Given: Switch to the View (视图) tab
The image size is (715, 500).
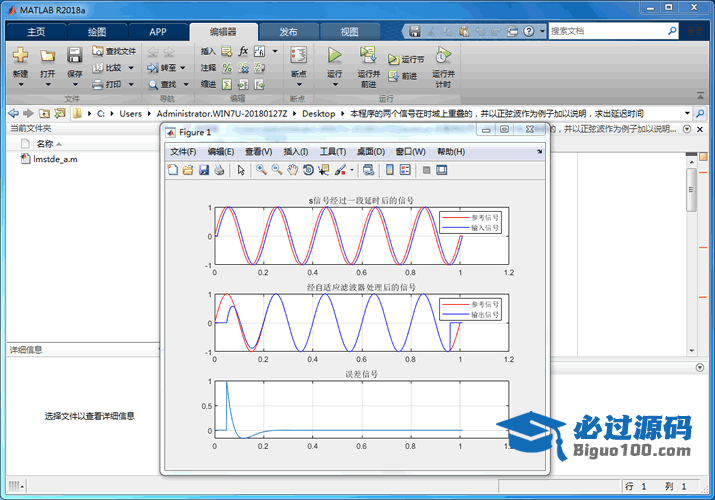Looking at the screenshot, I should point(349,31).
